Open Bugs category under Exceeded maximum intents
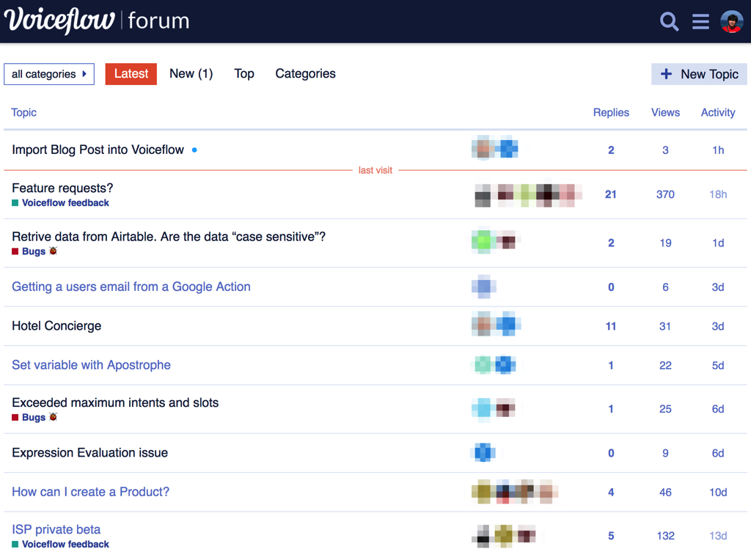 [x=34, y=417]
